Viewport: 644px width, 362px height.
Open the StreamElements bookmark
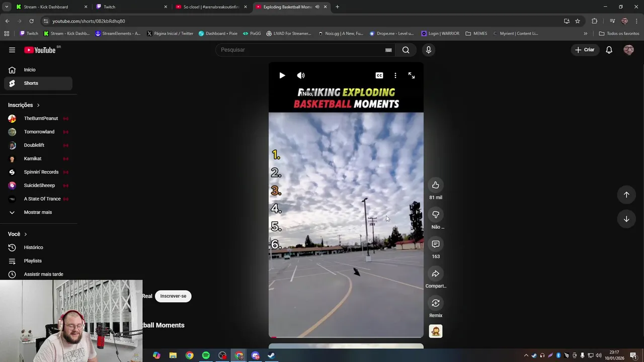(x=118, y=34)
